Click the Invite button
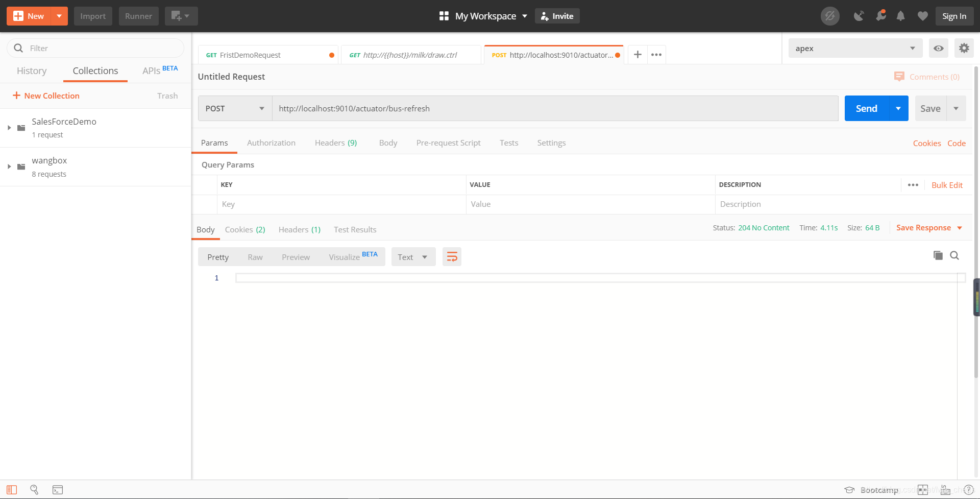The image size is (980, 499). pos(557,16)
